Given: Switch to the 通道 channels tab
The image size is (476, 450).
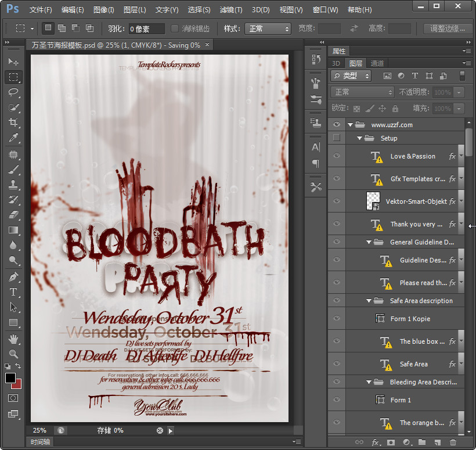Looking at the screenshot, I should (377, 63).
